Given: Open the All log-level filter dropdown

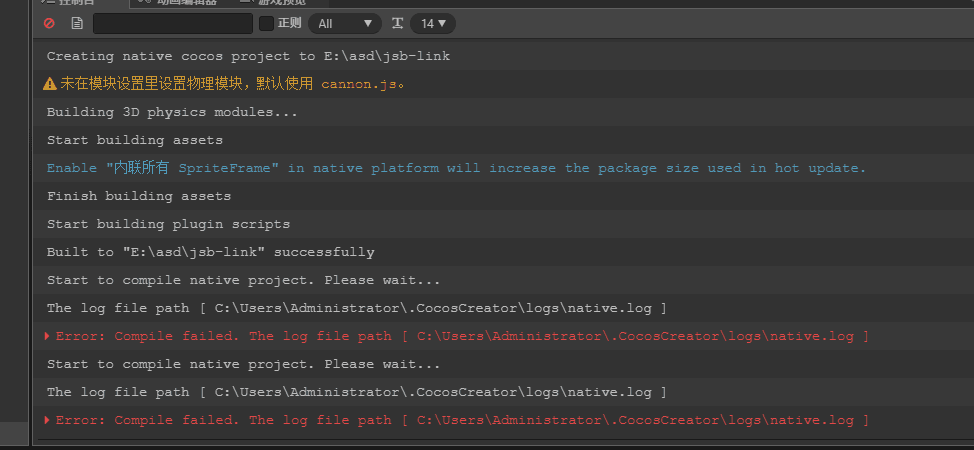Looking at the screenshot, I should (345, 23).
